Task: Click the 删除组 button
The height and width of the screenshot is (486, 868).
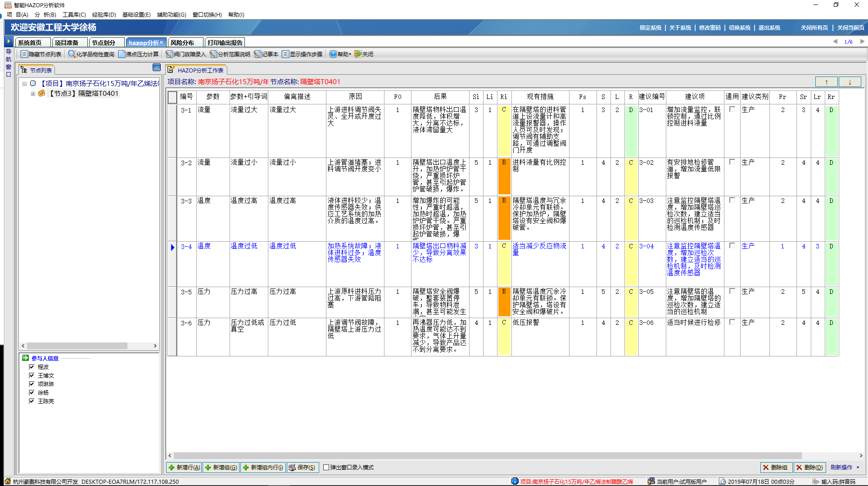Action: pyautogui.click(x=776, y=468)
